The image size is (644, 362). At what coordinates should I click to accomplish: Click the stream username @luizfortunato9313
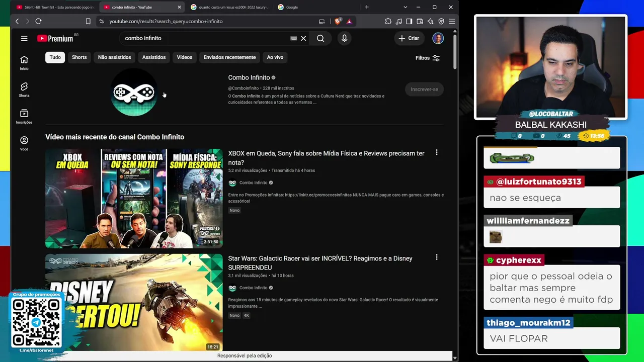click(x=539, y=182)
